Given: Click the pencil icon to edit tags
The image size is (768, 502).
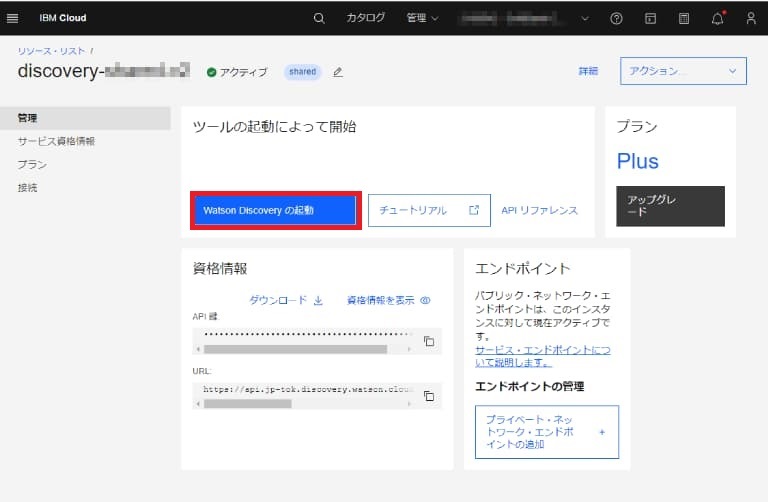Looking at the screenshot, I should tap(338, 72).
